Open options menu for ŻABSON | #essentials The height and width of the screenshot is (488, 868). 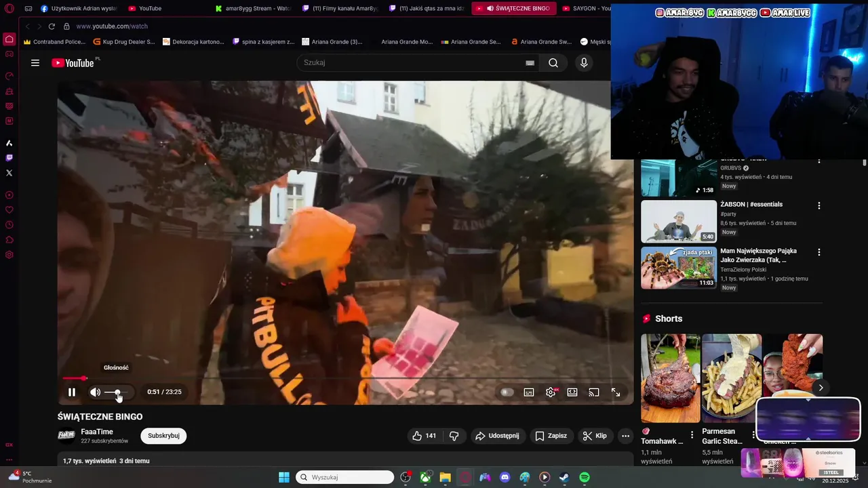(818, 205)
